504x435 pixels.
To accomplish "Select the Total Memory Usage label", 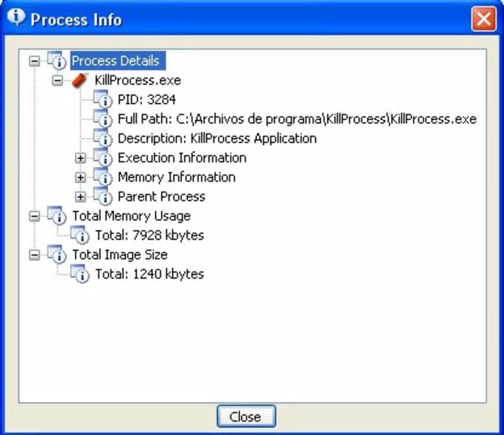I will point(131,216).
